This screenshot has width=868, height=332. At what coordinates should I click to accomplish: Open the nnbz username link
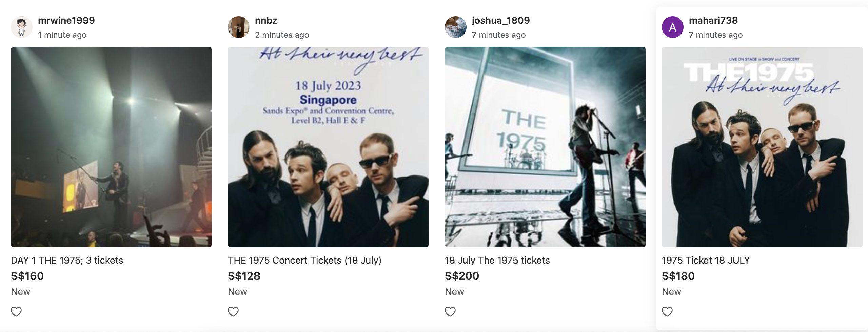[266, 20]
